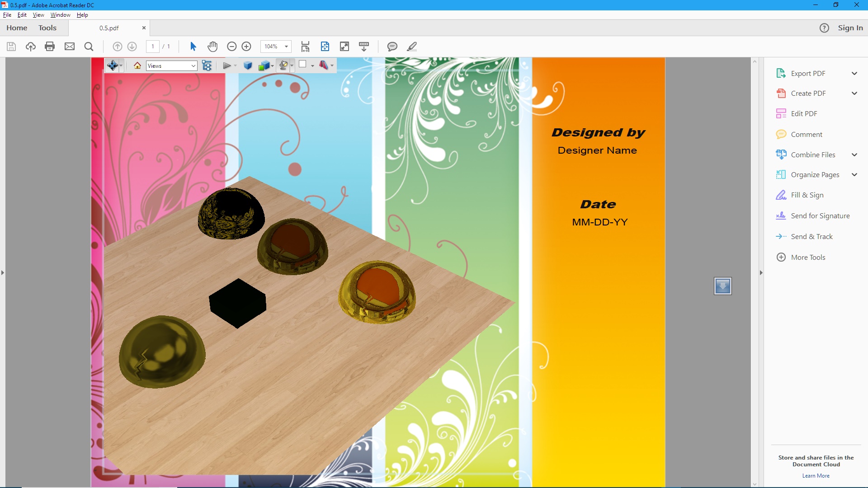This screenshot has width=868, height=488.
Task: Click the Hand tool pan icon
Action: click(x=212, y=47)
